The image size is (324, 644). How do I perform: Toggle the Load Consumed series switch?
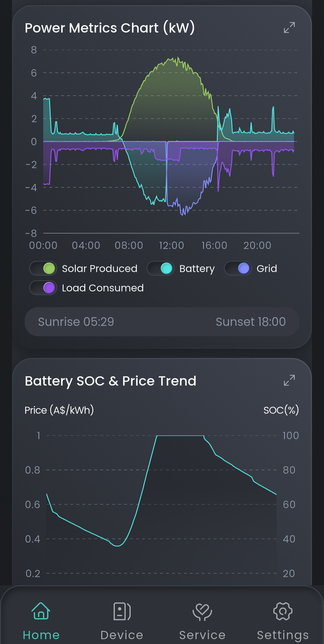point(43,288)
